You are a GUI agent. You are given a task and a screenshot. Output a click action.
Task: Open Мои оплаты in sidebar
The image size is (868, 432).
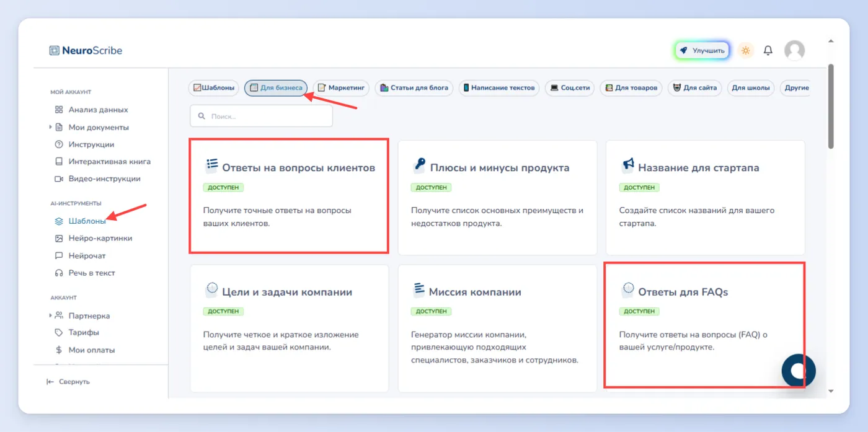84,350
